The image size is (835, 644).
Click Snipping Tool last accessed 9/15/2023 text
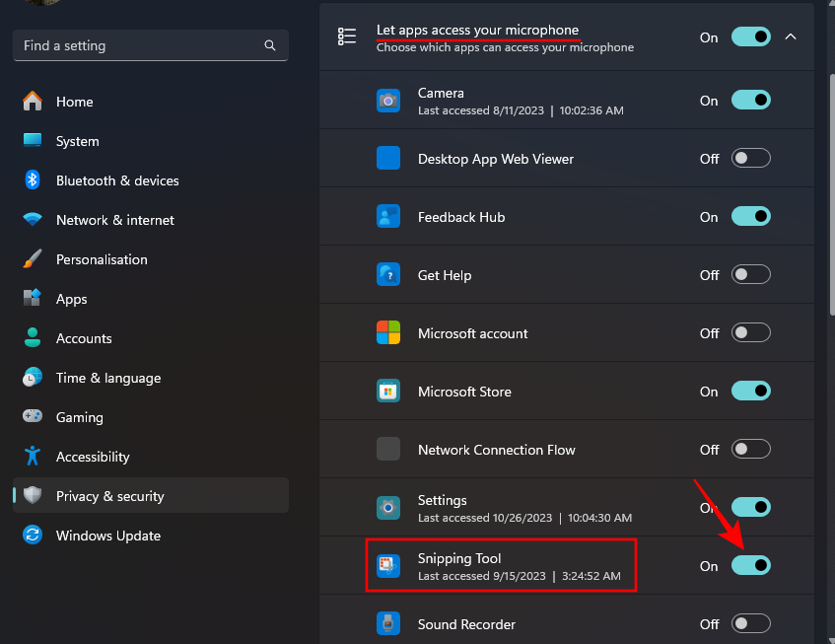coord(520,576)
